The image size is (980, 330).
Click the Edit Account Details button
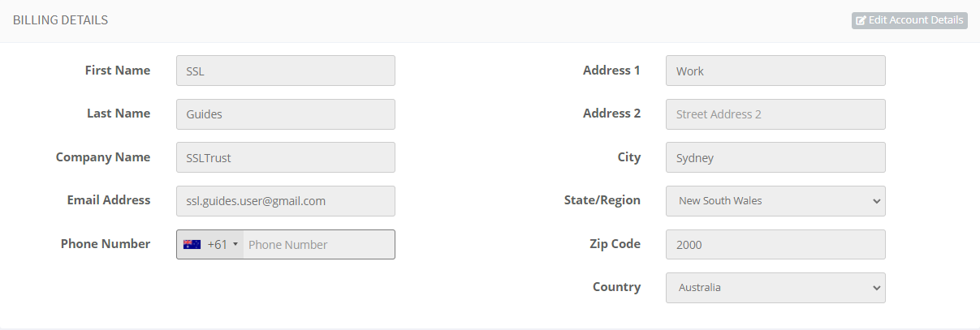pyautogui.click(x=909, y=20)
